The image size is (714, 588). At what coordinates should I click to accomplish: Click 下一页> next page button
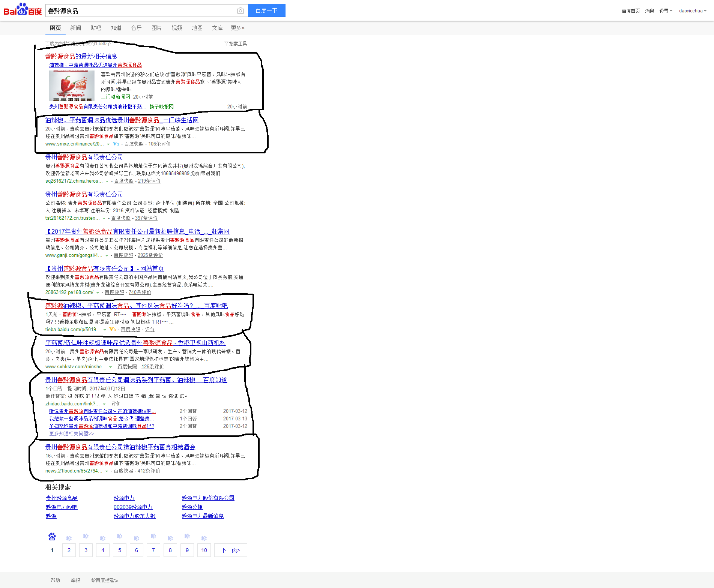click(231, 550)
